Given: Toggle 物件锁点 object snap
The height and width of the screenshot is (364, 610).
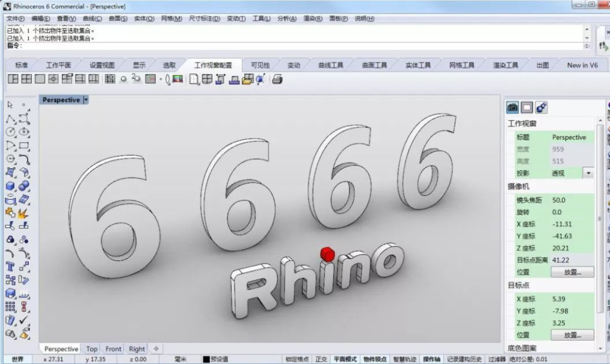Looking at the screenshot, I should click(x=375, y=359).
